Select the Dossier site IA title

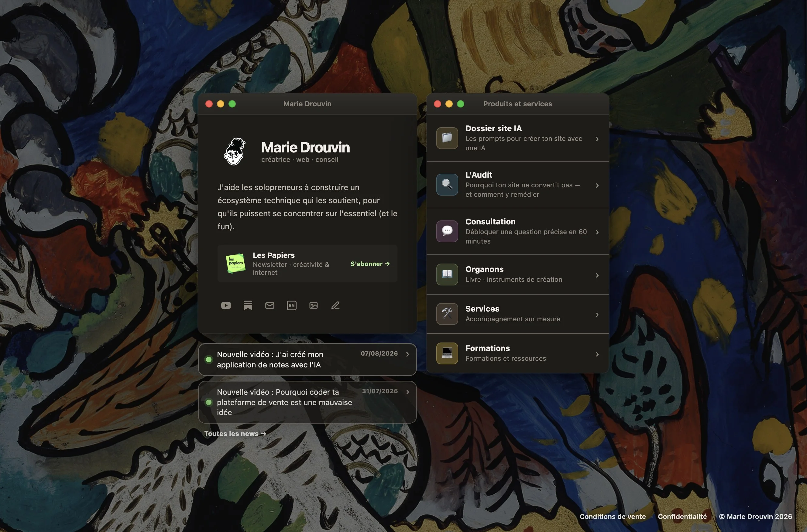[494, 128]
